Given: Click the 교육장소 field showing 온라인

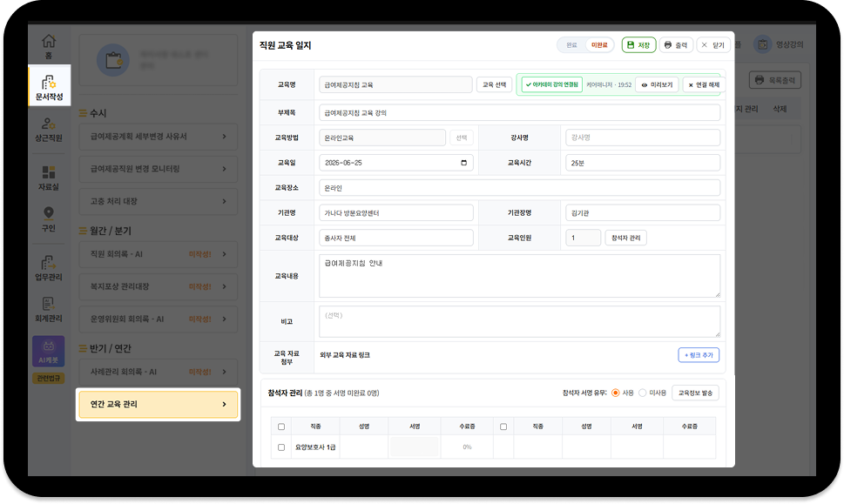Looking at the screenshot, I should point(519,188).
